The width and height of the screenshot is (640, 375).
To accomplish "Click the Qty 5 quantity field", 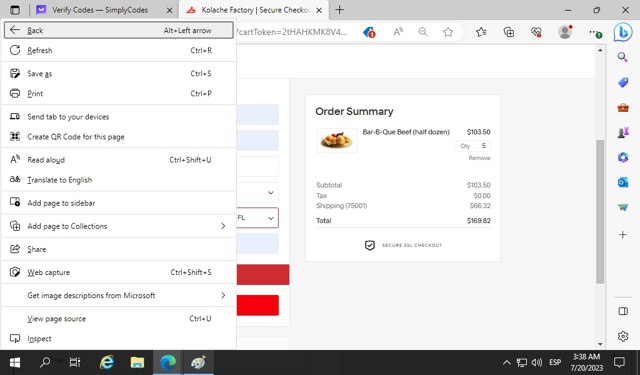I will 473,146.
